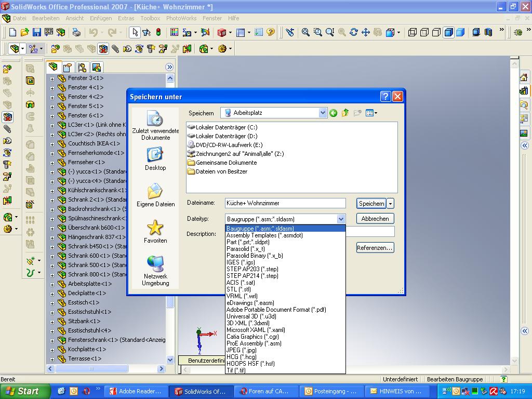The image size is (532, 399).
Task: Switch to Foren auf CA... taskbar window
Action: (267, 391)
